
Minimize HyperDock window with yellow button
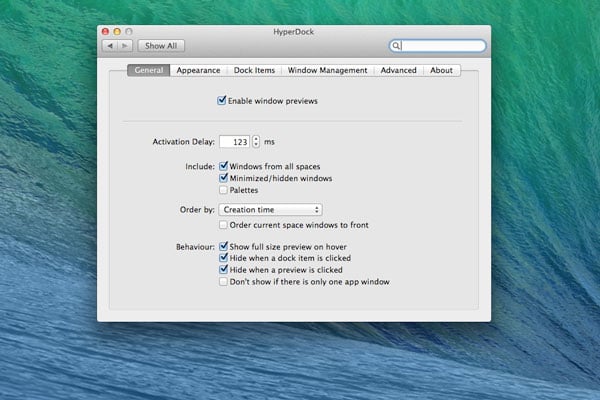[117, 31]
